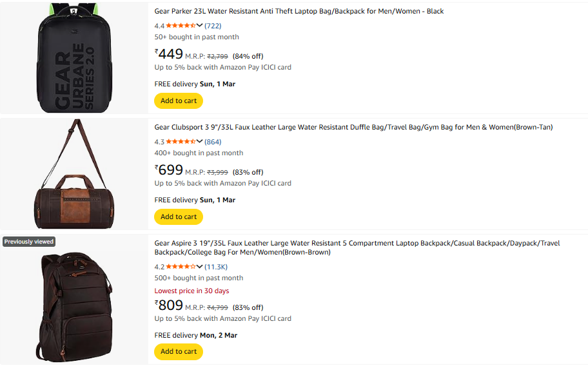Image resolution: width=588 pixels, height=366 pixels.
Task: Open the 864 reviews link
Action: 213,142
